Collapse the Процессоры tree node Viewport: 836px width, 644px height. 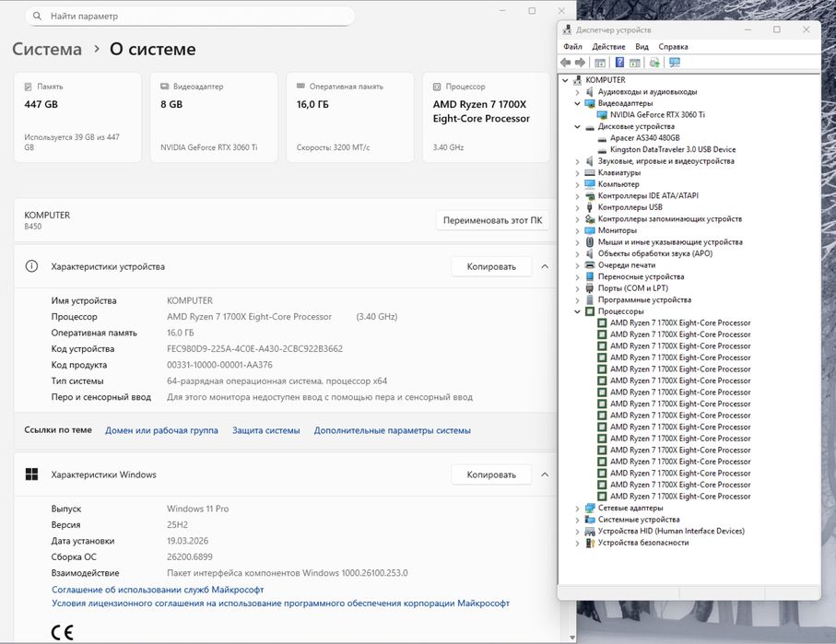(x=578, y=311)
